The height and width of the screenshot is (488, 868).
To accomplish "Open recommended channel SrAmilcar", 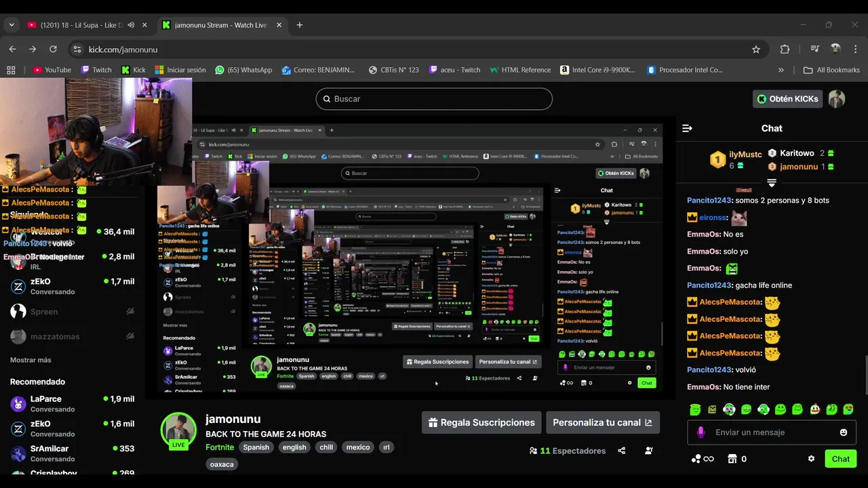I will pos(72,453).
